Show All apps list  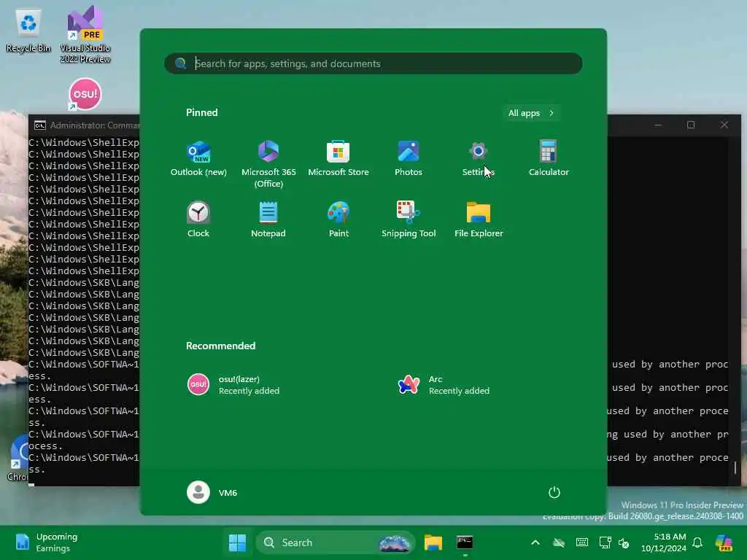531,113
